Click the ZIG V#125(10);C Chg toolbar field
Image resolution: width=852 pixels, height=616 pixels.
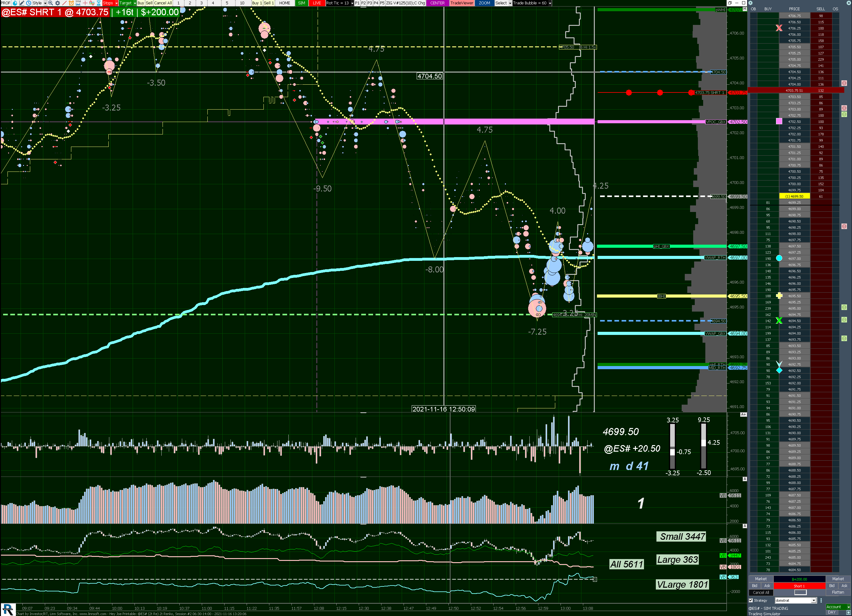click(406, 3)
